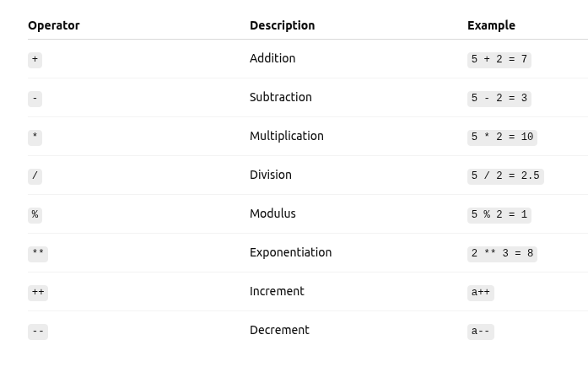Viewport: 588px width, 367px height.
Task: Click the a++ example code
Action: tap(480, 293)
